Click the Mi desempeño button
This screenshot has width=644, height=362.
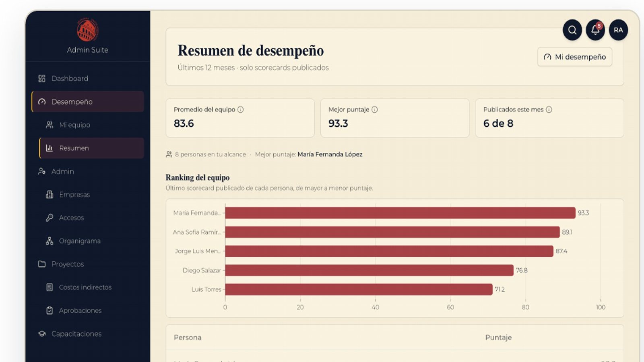click(x=575, y=57)
